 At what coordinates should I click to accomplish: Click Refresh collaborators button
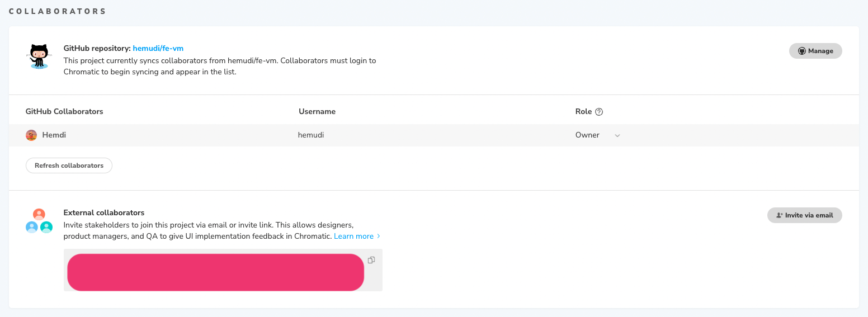69,165
